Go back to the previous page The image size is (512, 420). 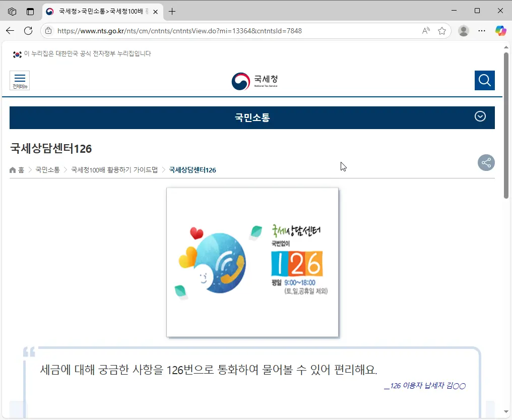point(10,31)
